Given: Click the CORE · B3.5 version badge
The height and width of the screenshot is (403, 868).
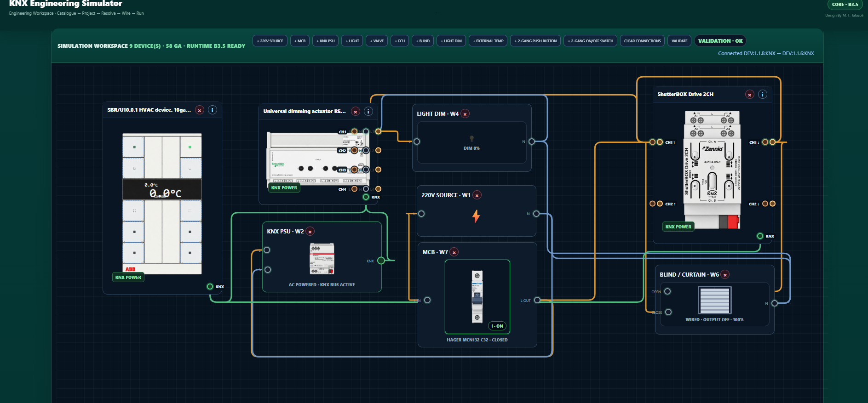Looking at the screenshot, I should (x=845, y=5).
